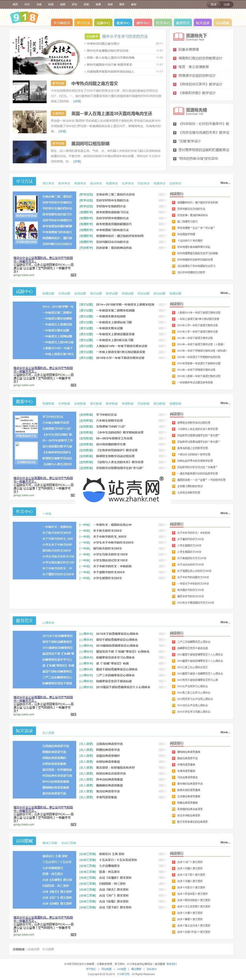Click More... in the 试题中心 section
Image resolution: width=246 pixels, height=980 pixels.
pyautogui.click(x=225, y=293)
